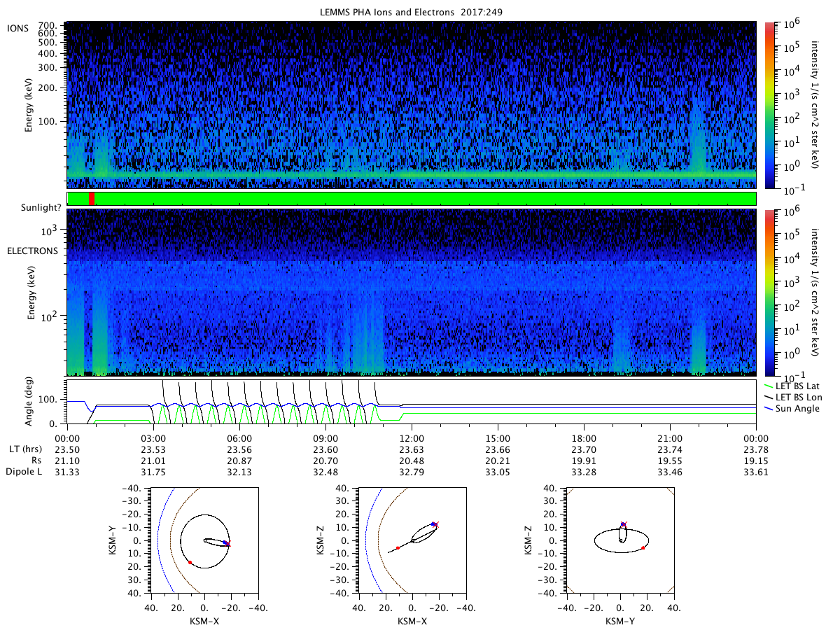Click the IONS panel label
The image size is (840, 630).
click(x=17, y=27)
